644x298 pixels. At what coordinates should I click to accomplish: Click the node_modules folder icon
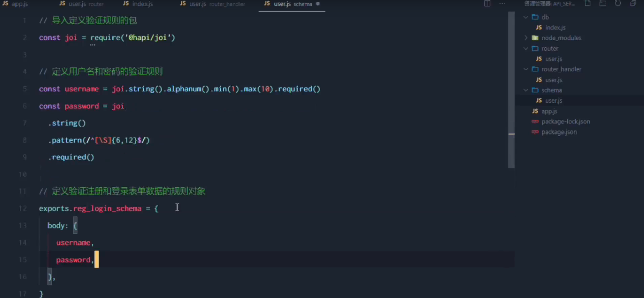pos(535,38)
